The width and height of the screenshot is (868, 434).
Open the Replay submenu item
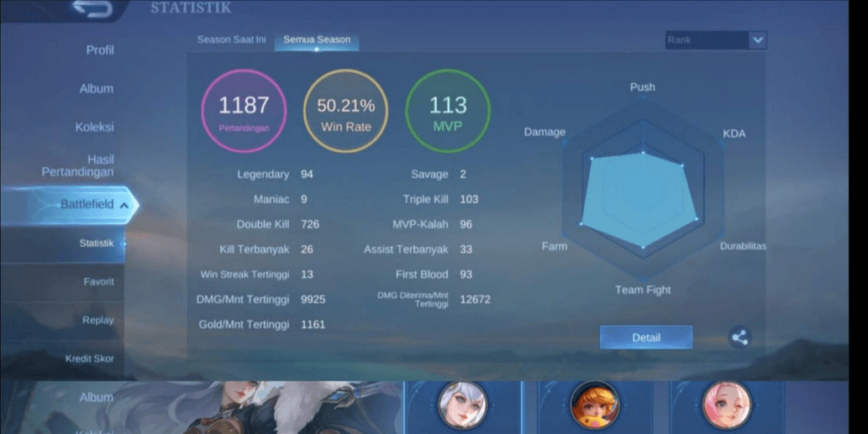(98, 320)
